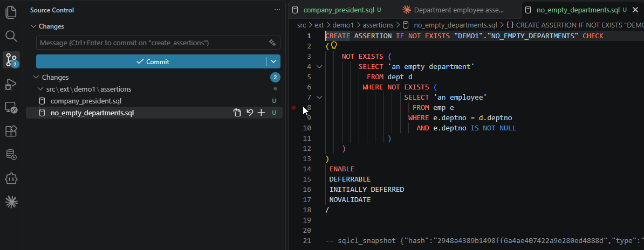The image size is (644, 250).
Task: Close the no_empty_departments.sql tab
Action: click(636, 10)
